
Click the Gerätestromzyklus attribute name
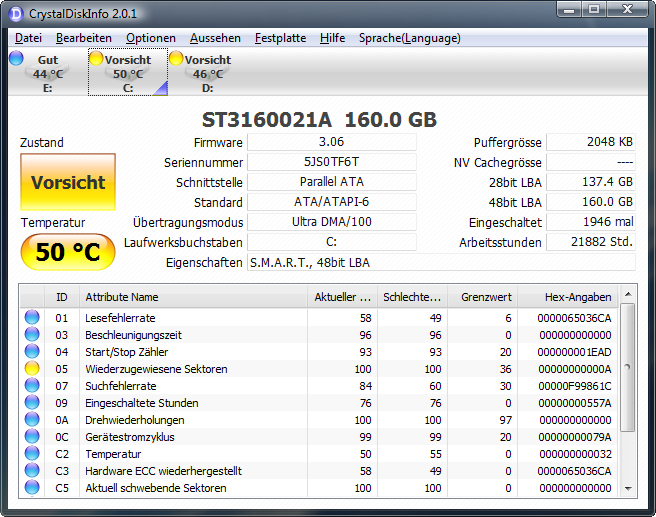pyautogui.click(x=130, y=437)
